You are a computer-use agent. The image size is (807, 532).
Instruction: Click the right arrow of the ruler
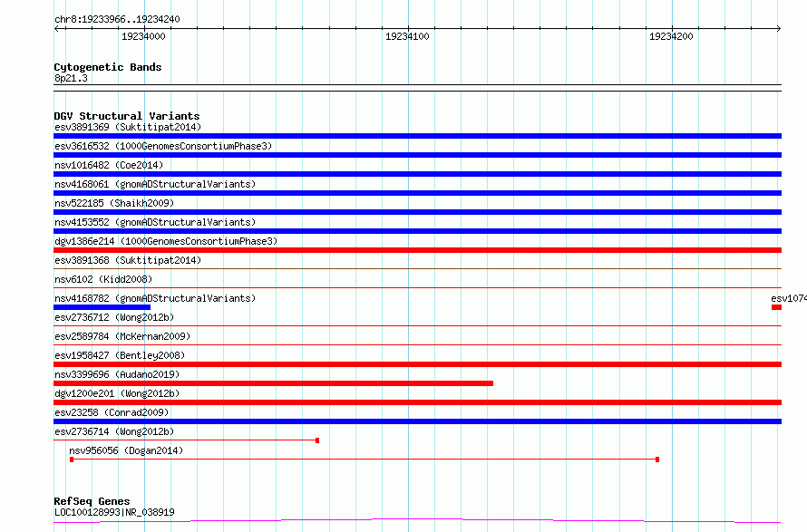click(x=779, y=29)
